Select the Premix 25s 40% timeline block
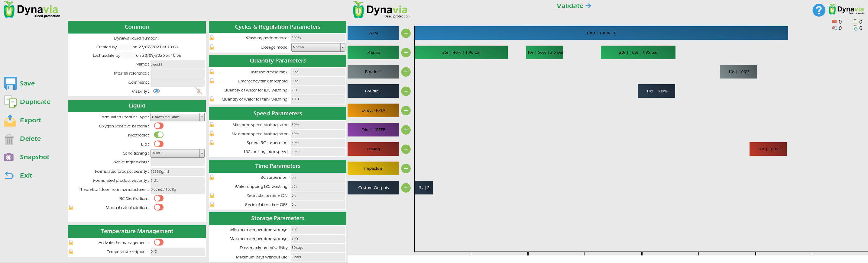This screenshot has width=868, height=263. (x=461, y=53)
